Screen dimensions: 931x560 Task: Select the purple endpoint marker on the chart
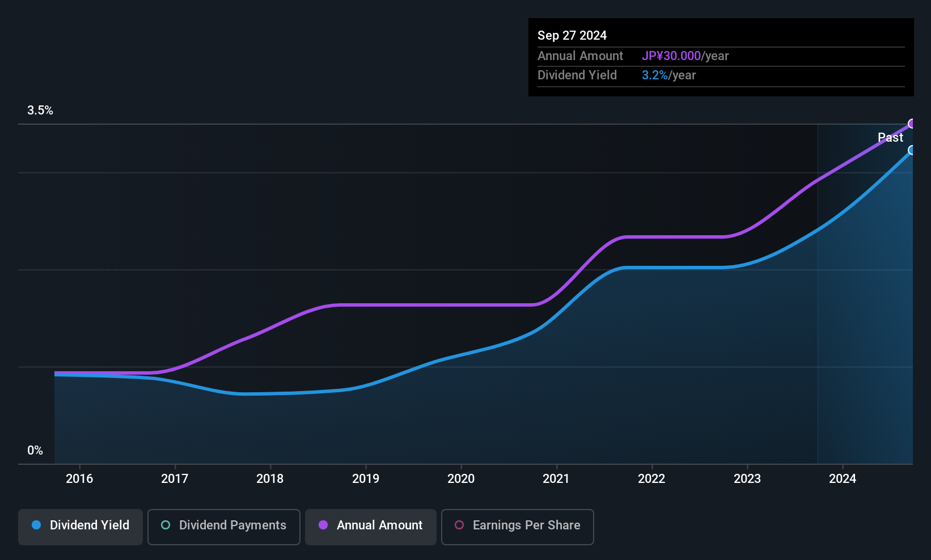[912, 124]
